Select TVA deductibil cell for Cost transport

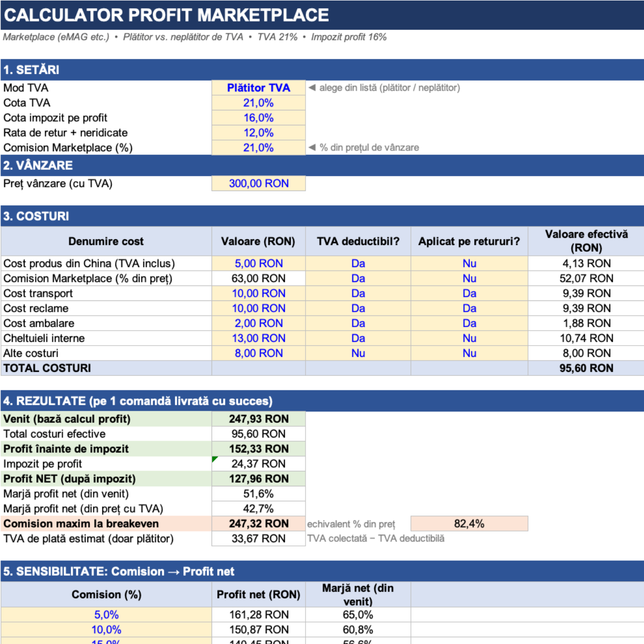358,293
